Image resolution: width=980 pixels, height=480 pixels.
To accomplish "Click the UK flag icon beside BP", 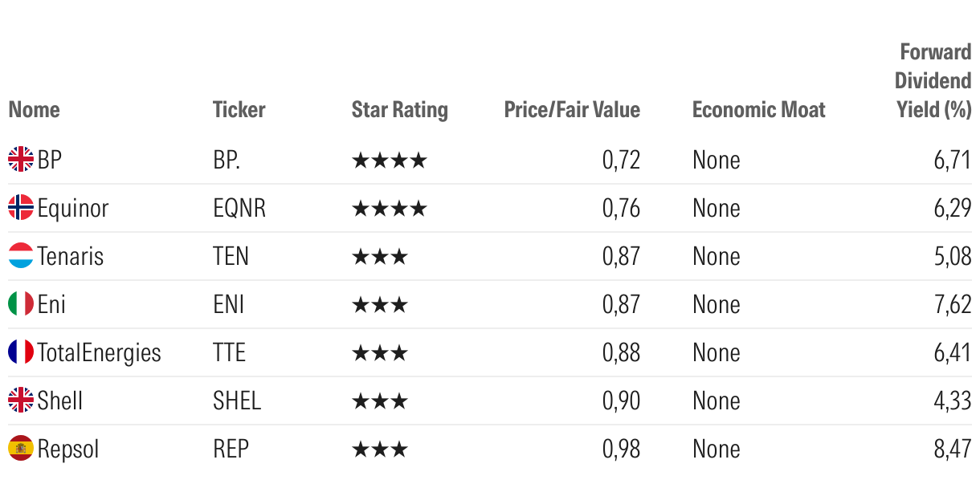I will tap(21, 160).
